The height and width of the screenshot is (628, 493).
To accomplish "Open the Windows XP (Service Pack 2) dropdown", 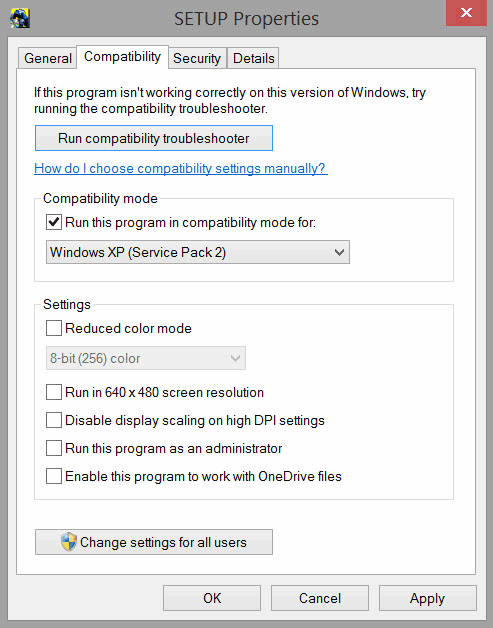I will 198,252.
